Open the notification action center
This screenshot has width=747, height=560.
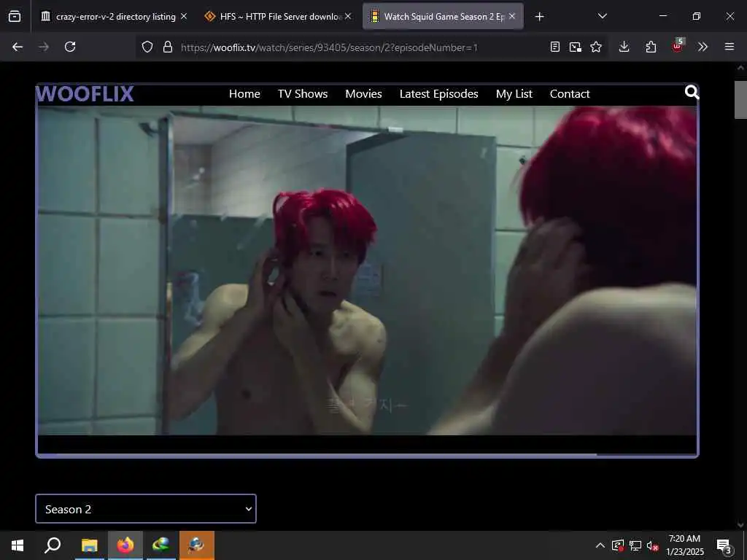[x=724, y=545]
